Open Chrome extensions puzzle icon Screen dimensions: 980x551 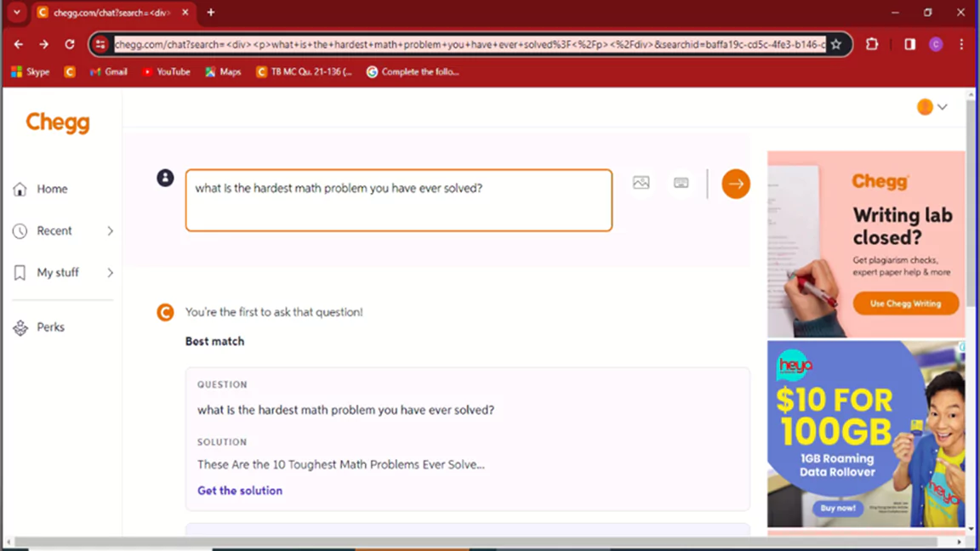pyautogui.click(x=872, y=44)
